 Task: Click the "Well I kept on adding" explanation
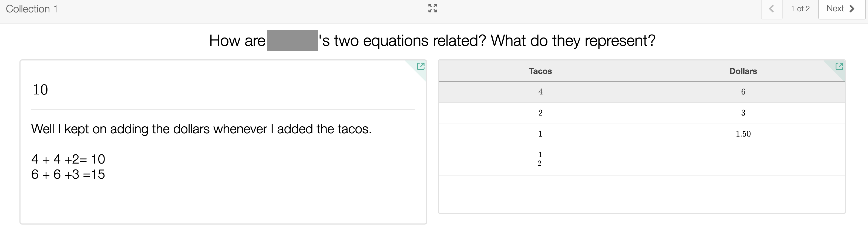point(201,129)
